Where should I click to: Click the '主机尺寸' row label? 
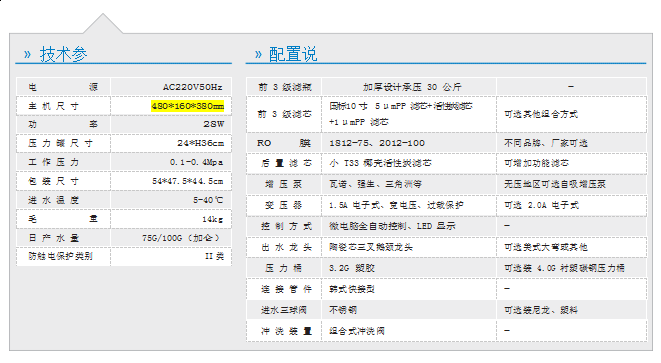tap(54, 106)
